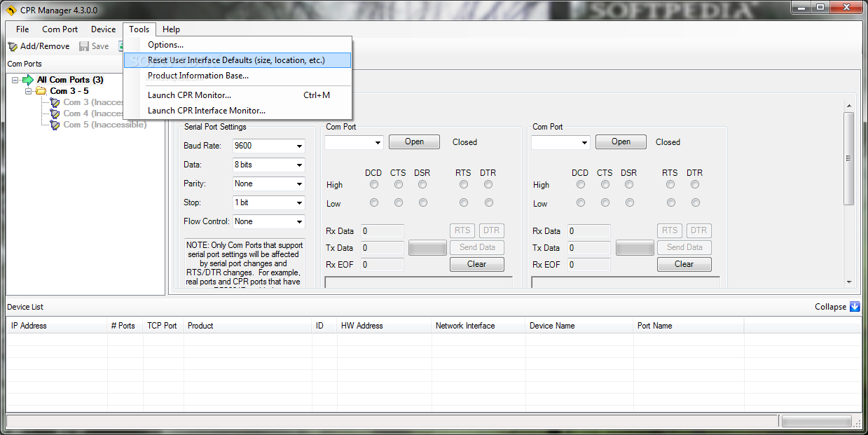Click Open button in left Com Port panel
The height and width of the screenshot is (435, 868).
[x=414, y=141]
